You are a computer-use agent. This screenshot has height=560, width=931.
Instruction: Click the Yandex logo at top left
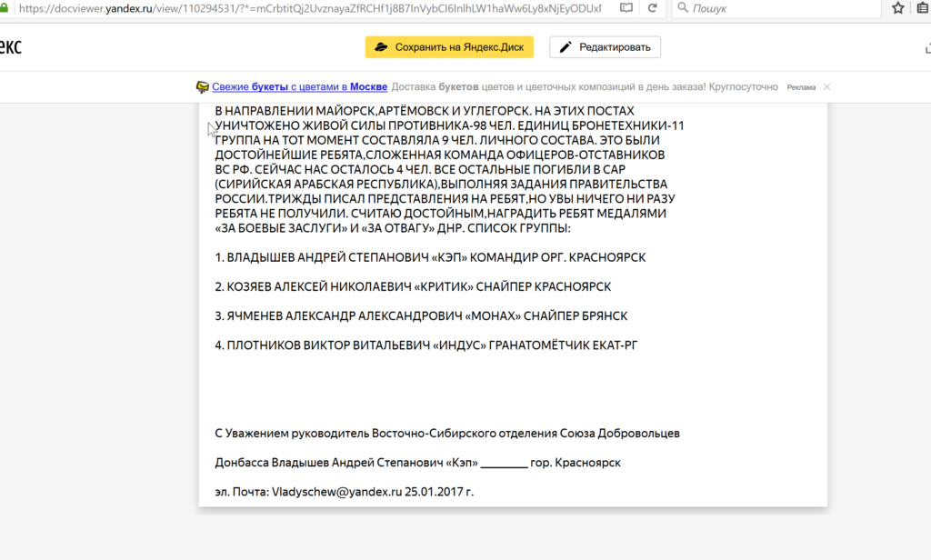11,47
